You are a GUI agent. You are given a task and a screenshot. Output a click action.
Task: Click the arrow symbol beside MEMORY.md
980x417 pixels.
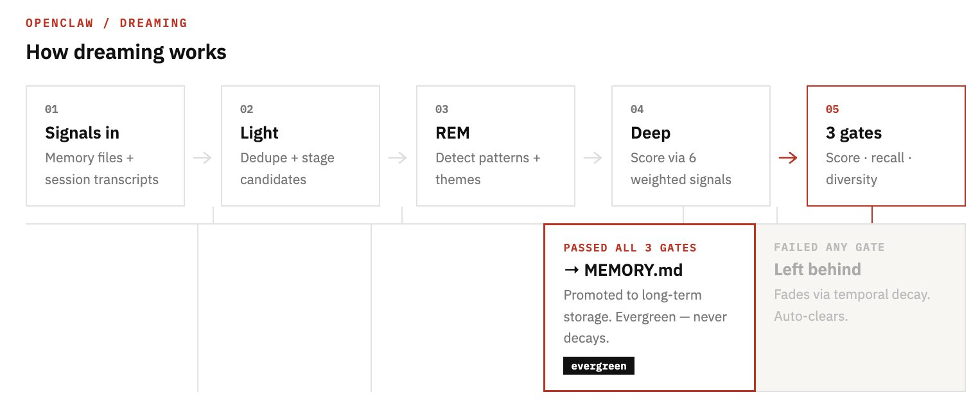click(x=571, y=270)
